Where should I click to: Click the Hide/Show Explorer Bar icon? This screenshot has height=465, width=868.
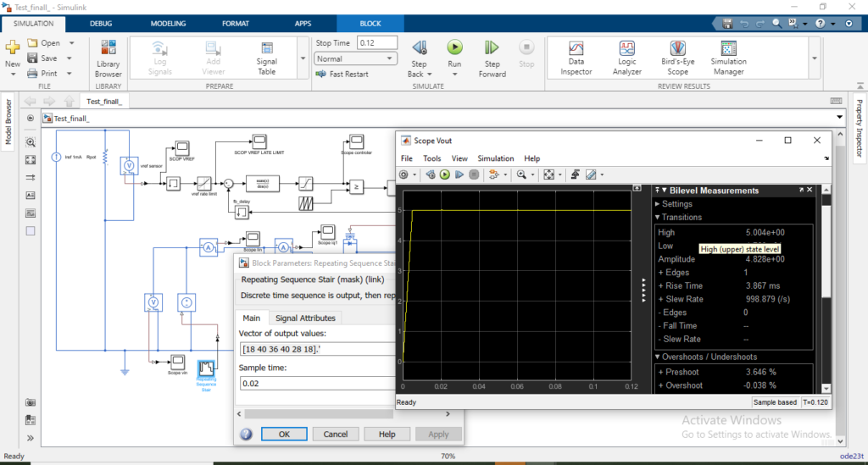click(31, 119)
